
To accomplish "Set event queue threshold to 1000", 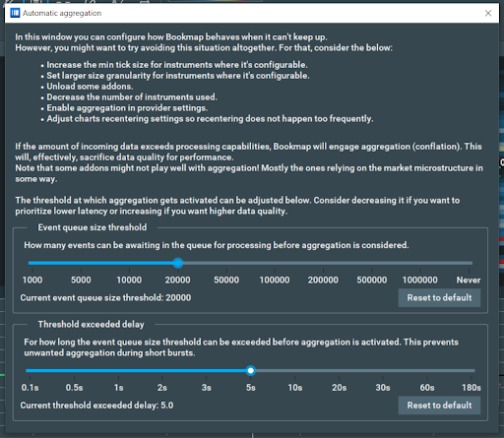I will coord(32,263).
